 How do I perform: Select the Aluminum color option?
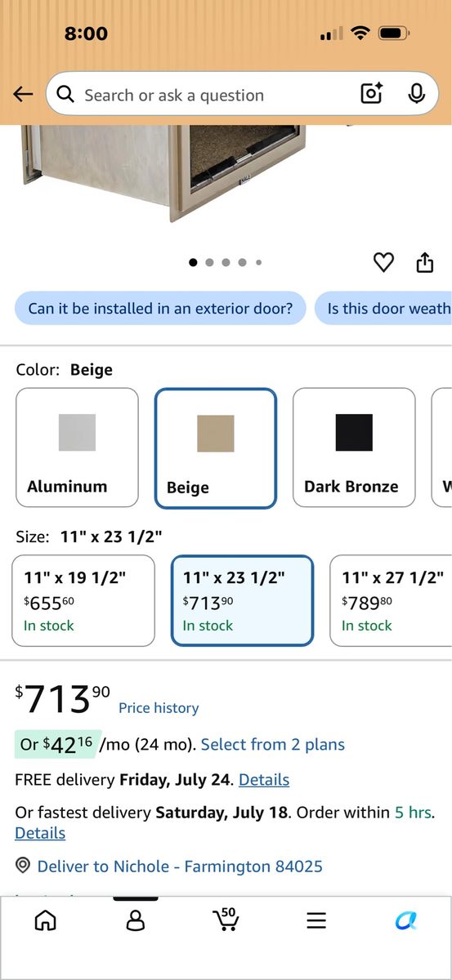pyautogui.click(x=77, y=448)
